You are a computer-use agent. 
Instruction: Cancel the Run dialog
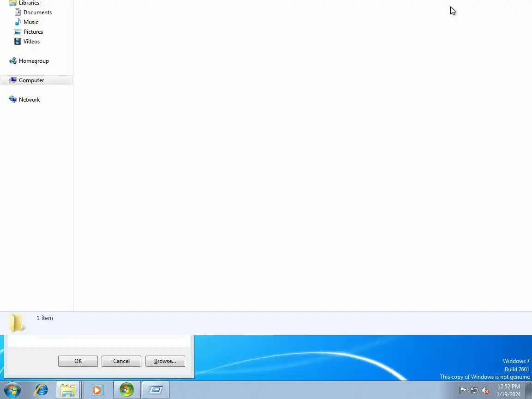[x=121, y=361]
